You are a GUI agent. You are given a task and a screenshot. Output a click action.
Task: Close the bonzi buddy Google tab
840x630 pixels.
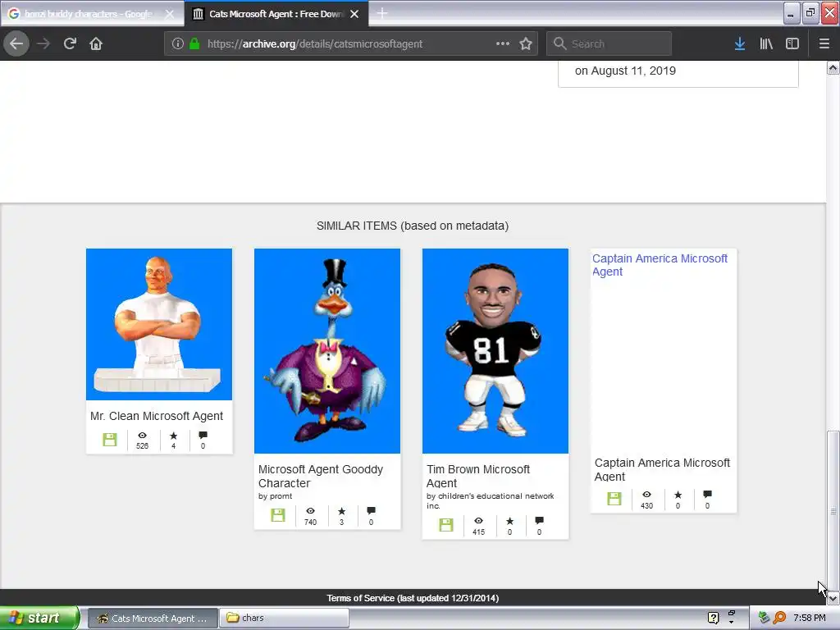(169, 14)
